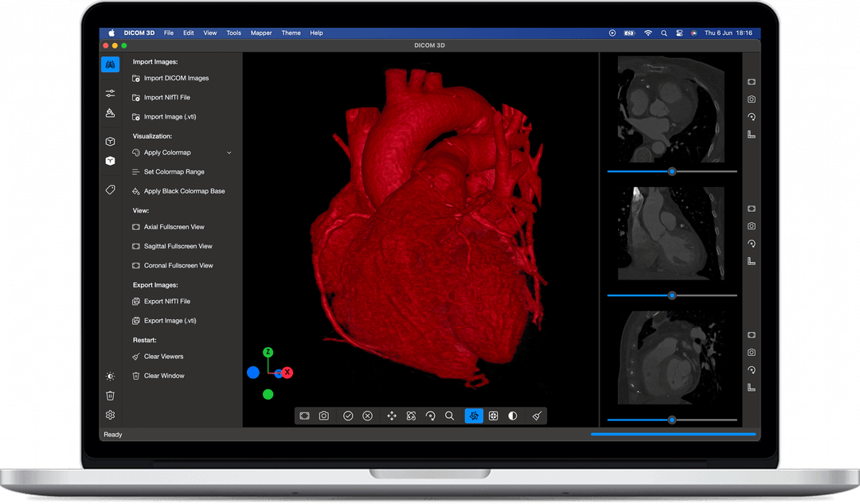Toggle dark/light theme with the sun icon in the sidebar
The height and width of the screenshot is (504, 860).
[110, 376]
